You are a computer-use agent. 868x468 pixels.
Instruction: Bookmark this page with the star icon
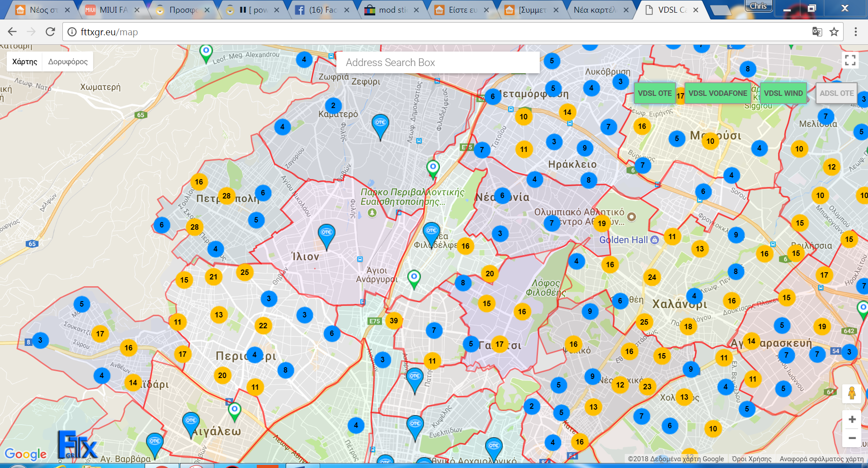point(834,32)
